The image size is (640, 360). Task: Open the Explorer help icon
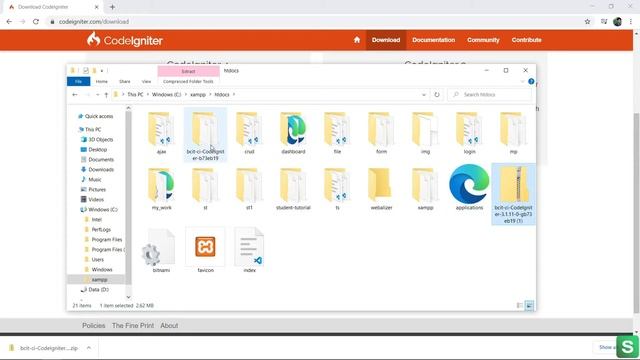531,82
